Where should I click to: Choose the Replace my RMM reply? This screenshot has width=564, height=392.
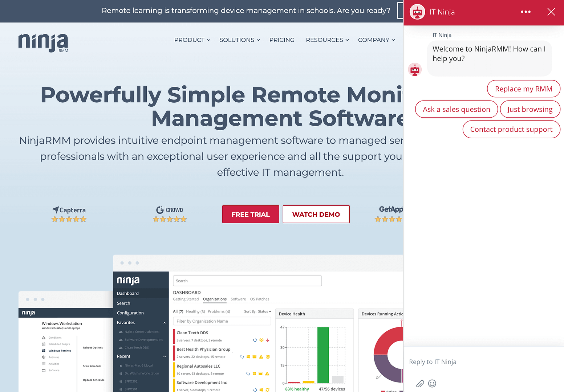[523, 89]
